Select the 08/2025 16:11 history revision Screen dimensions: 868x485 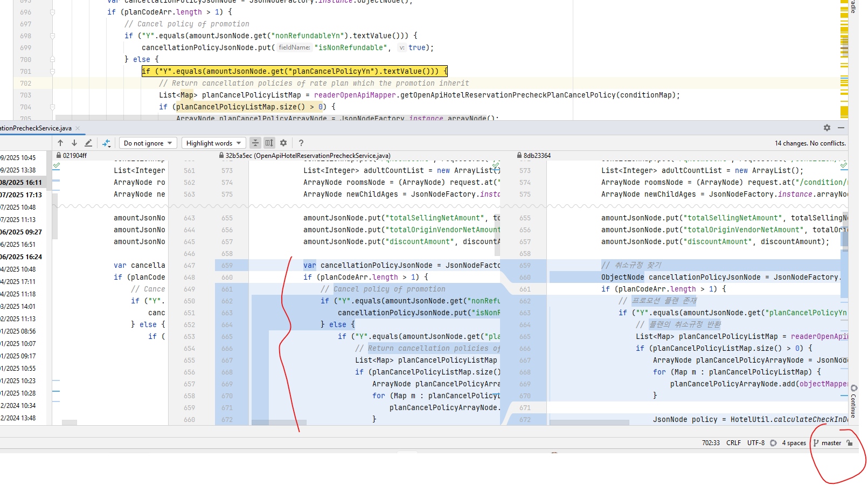[22, 183]
